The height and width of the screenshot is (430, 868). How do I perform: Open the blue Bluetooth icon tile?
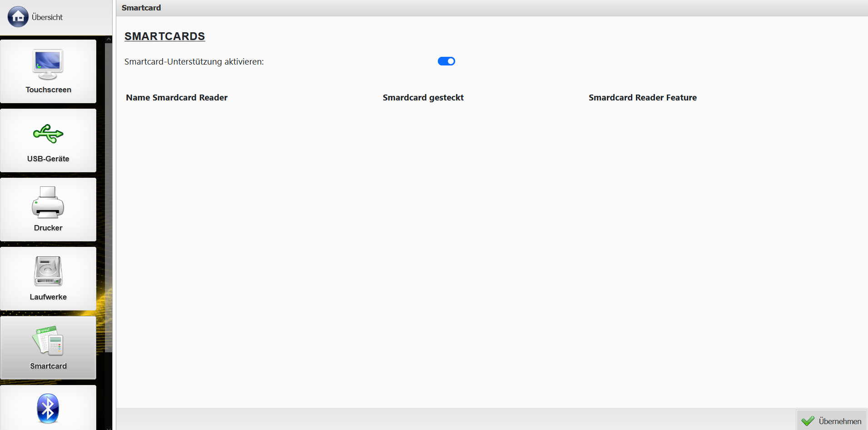(x=48, y=408)
